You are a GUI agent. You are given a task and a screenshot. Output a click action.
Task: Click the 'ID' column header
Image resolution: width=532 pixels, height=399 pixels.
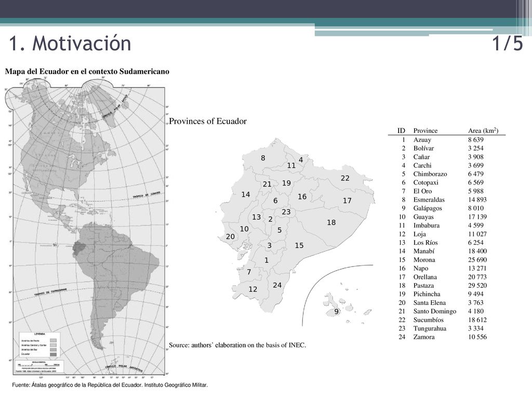pos(401,130)
